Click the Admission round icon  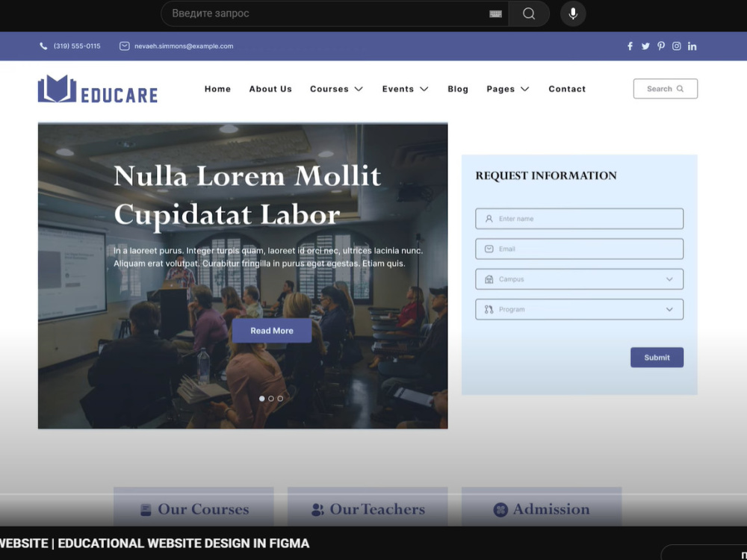pyautogui.click(x=500, y=510)
